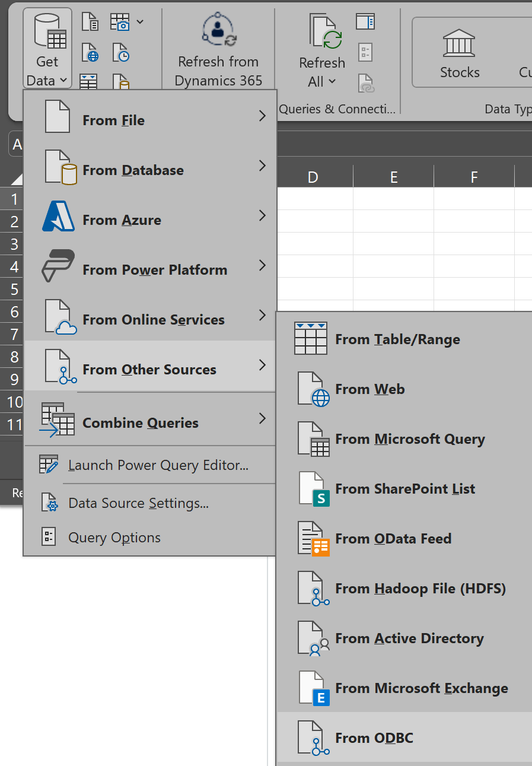Click the Power Platform logo icon
Viewport: 532px width, 766px height.
click(58, 266)
